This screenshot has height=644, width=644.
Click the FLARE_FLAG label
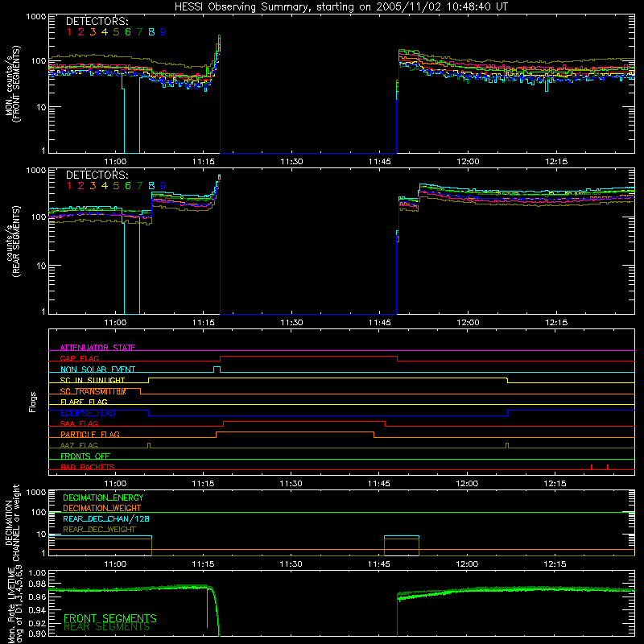[x=84, y=402]
